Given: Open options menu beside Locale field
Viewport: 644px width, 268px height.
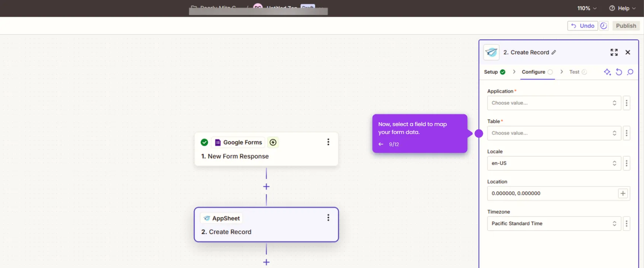Looking at the screenshot, I should click(627, 163).
